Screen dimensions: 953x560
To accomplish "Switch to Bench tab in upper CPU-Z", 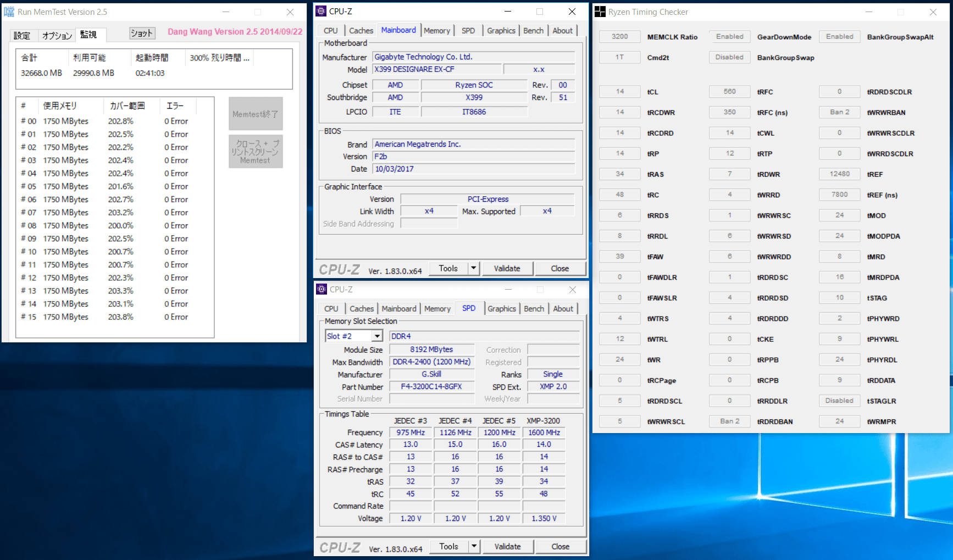I will pos(533,31).
